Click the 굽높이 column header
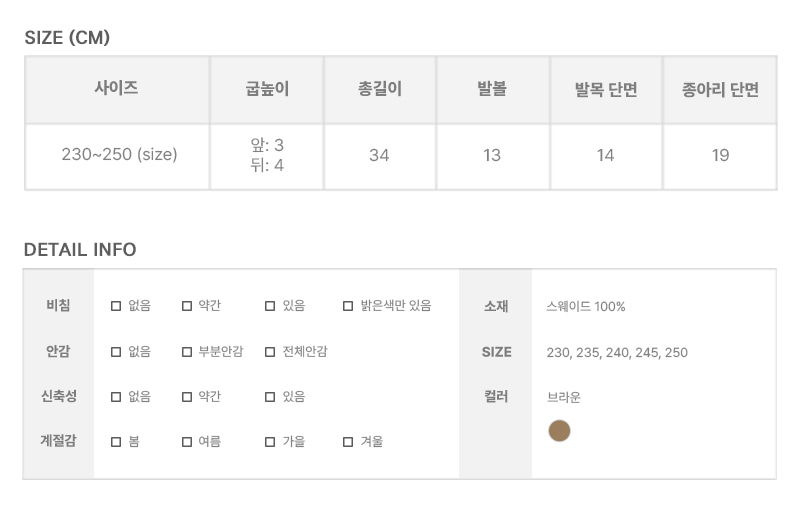This screenshot has height=528, width=800. [x=267, y=89]
